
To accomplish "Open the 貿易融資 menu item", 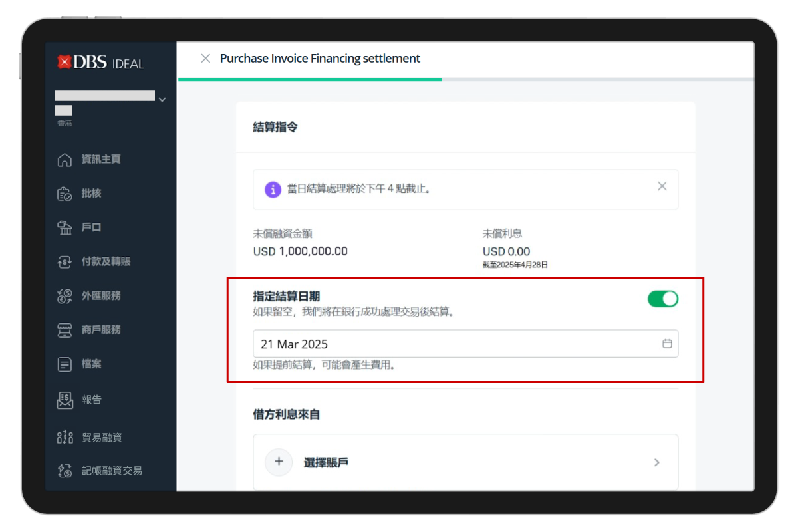I will (102, 438).
